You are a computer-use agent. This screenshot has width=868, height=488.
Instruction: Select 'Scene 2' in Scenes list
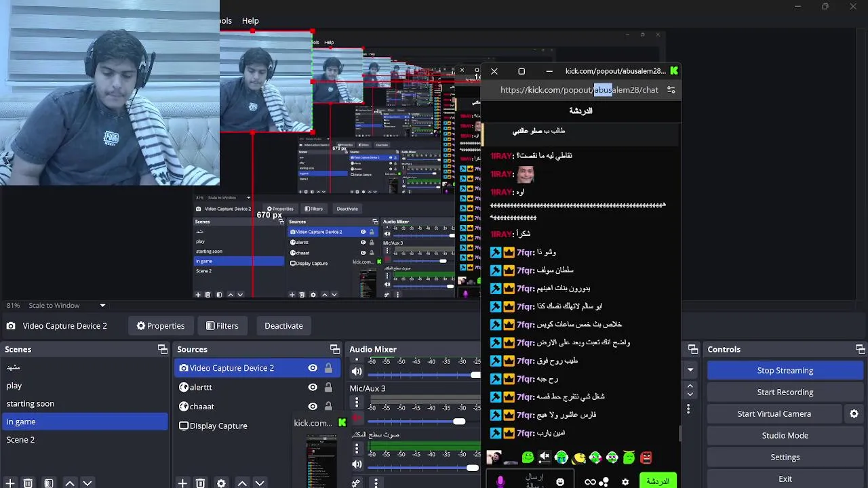coord(84,440)
